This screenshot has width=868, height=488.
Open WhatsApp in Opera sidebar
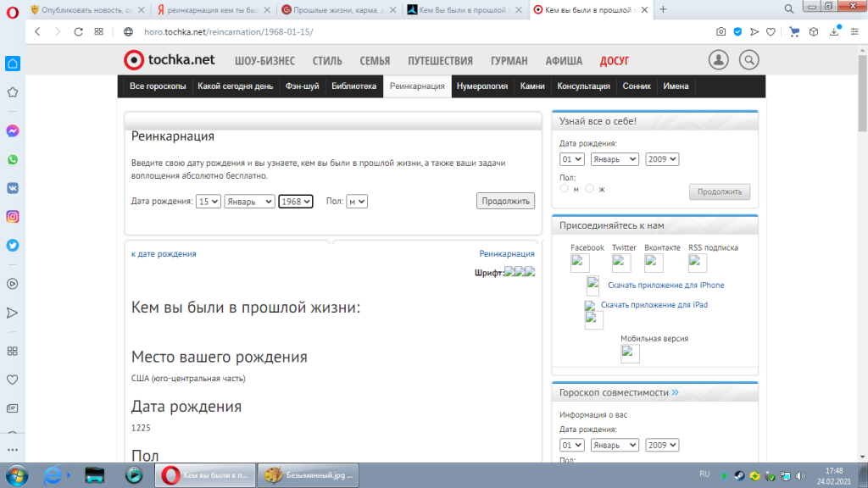tap(13, 159)
